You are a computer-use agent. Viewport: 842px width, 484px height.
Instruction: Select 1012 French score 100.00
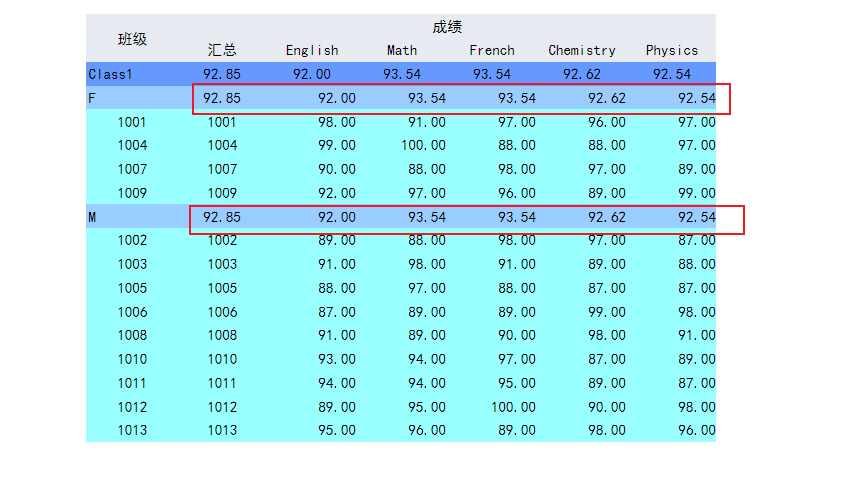[513, 407]
